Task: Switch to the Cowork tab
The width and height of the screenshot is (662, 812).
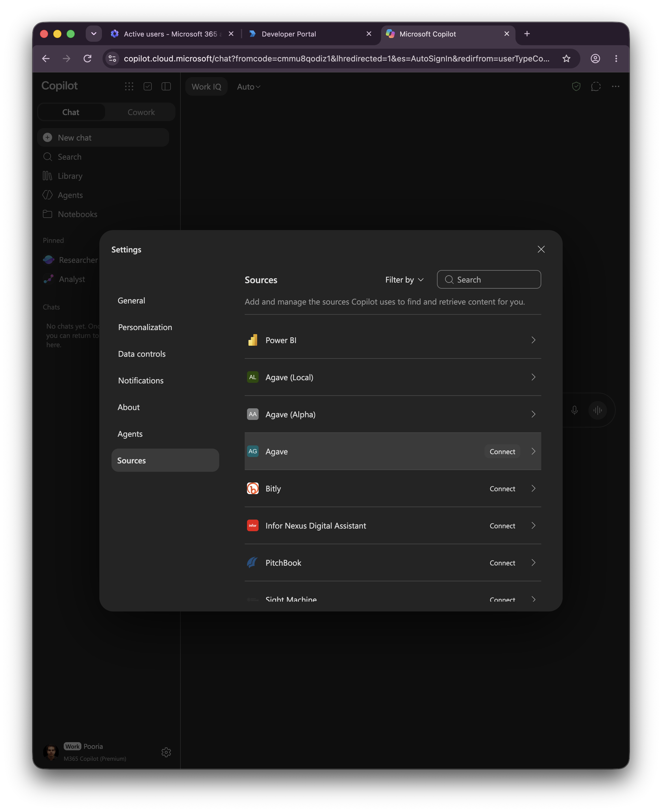Action: [141, 112]
